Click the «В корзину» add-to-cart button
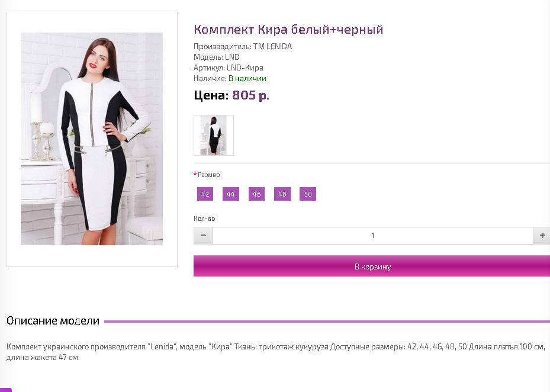The width and height of the screenshot is (550, 392). coord(372,266)
